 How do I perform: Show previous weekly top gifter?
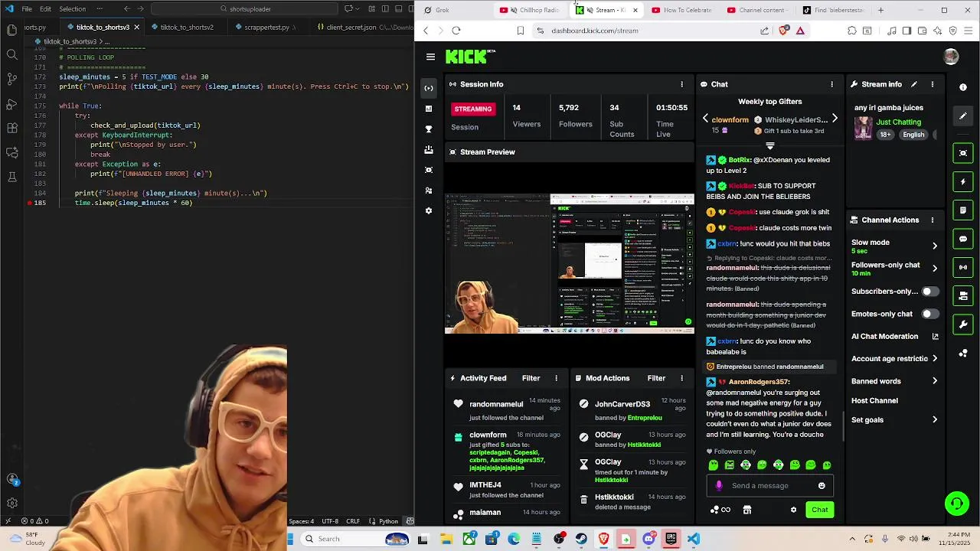705,119
